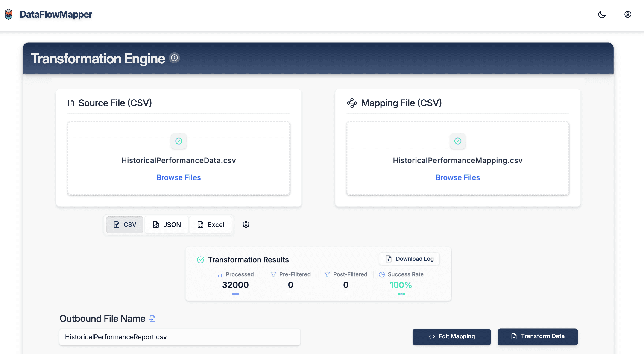Select the CSV output format
Image resolution: width=644 pixels, height=354 pixels.
click(x=124, y=224)
